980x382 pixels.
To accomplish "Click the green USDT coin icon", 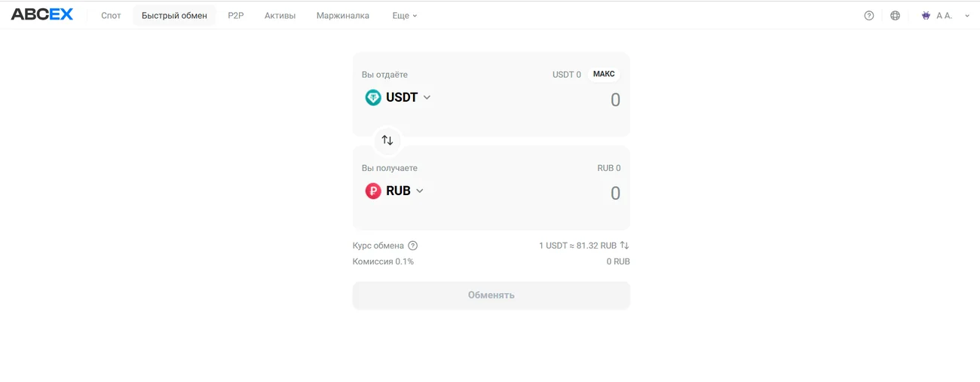I will (373, 97).
